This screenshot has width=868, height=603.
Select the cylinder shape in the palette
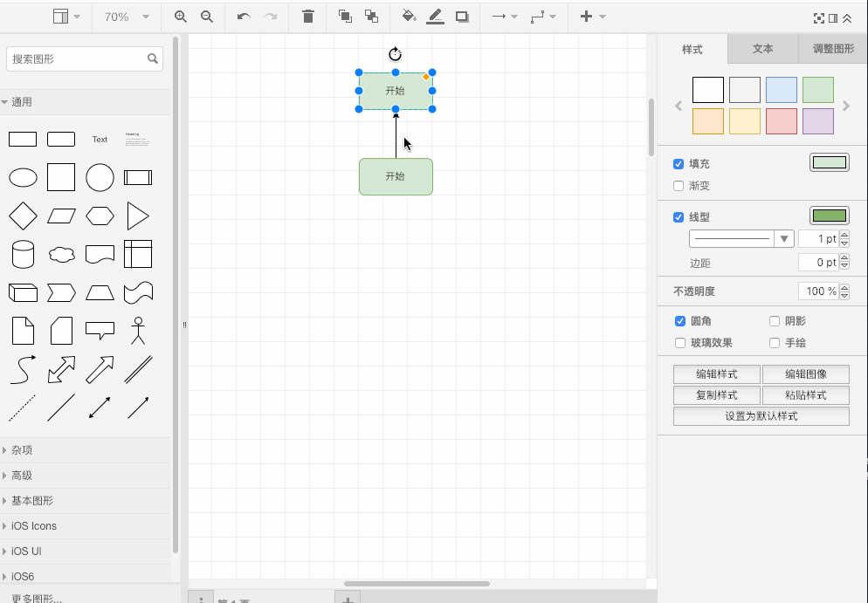[x=23, y=254]
